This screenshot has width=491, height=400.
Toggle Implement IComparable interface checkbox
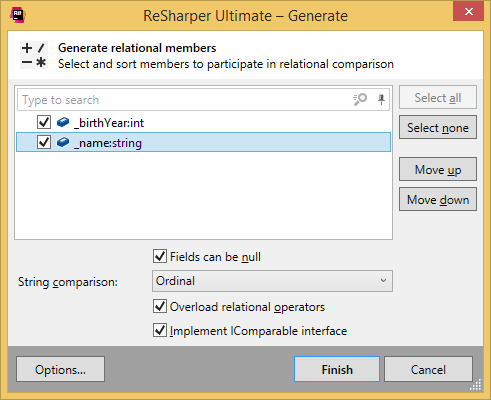(160, 330)
